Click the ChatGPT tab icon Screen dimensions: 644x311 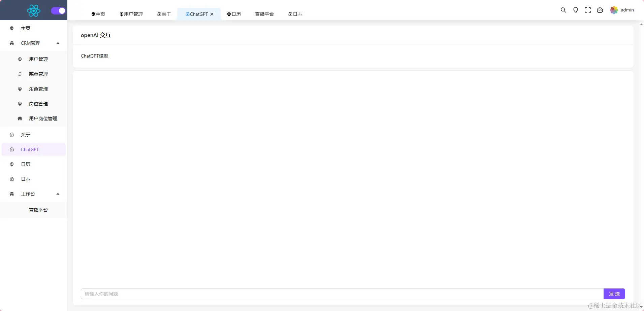point(188,14)
